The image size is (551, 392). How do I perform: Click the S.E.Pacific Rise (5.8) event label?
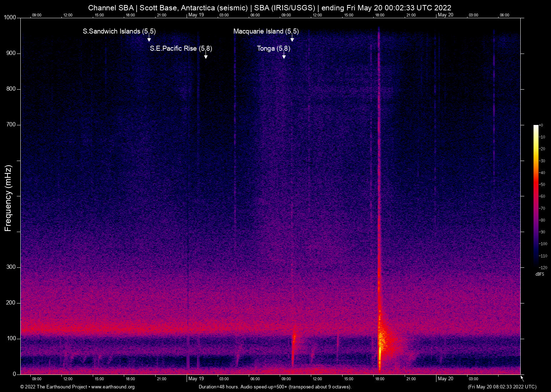tap(181, 49)
